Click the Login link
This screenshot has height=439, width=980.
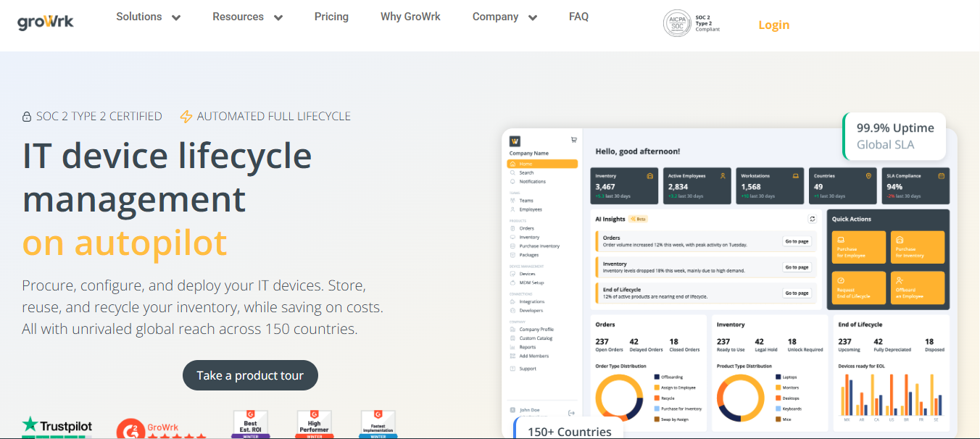click(x=773, y=25)
